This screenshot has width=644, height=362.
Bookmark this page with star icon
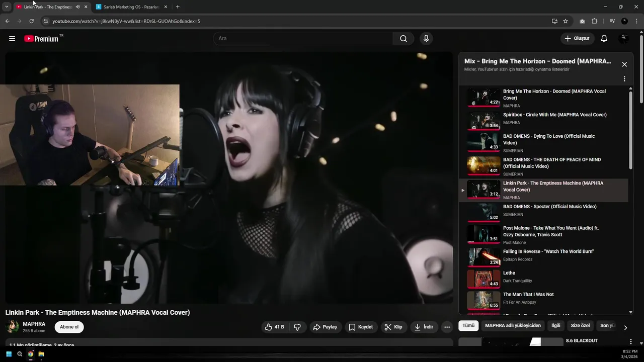pyautogui.click(x=566, y=21)
